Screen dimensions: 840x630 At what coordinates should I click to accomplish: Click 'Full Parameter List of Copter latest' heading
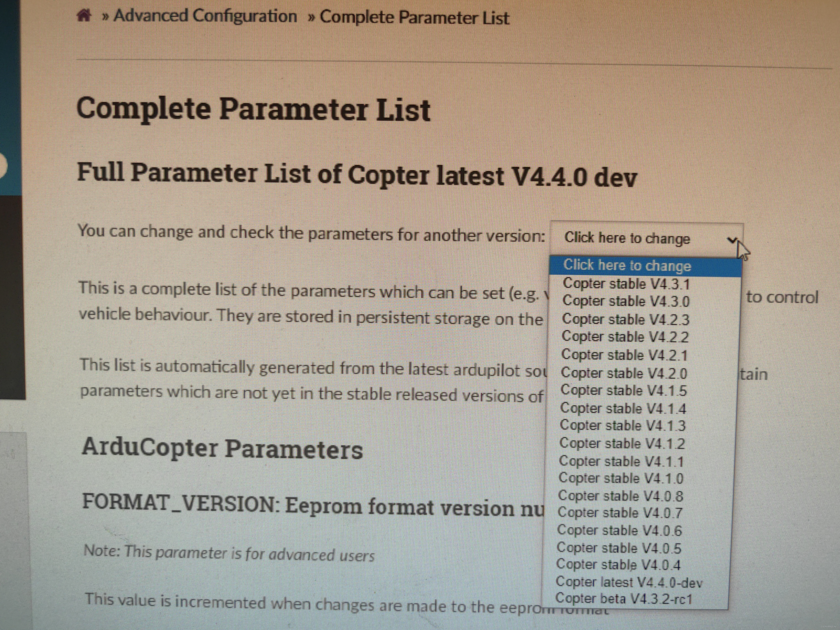357,175
